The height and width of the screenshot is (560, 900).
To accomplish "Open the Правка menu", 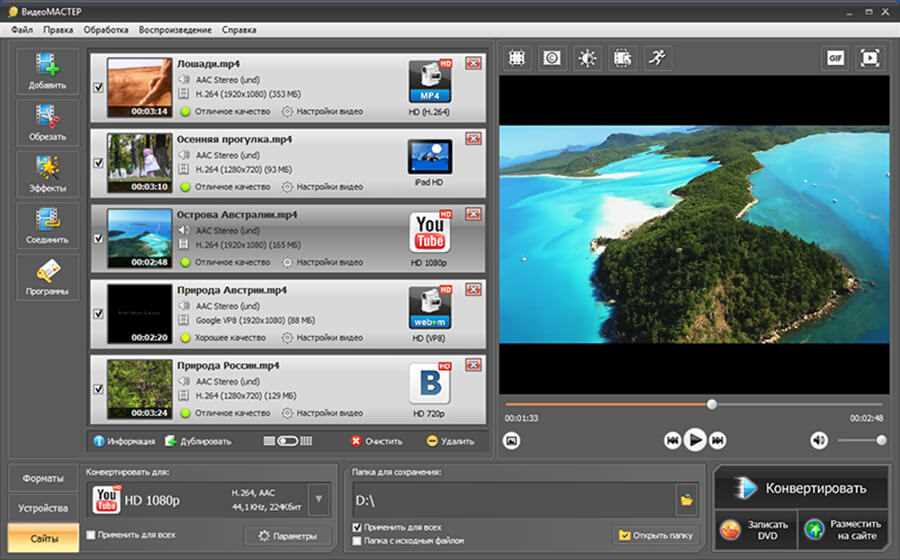I will [x=58, y=30].
